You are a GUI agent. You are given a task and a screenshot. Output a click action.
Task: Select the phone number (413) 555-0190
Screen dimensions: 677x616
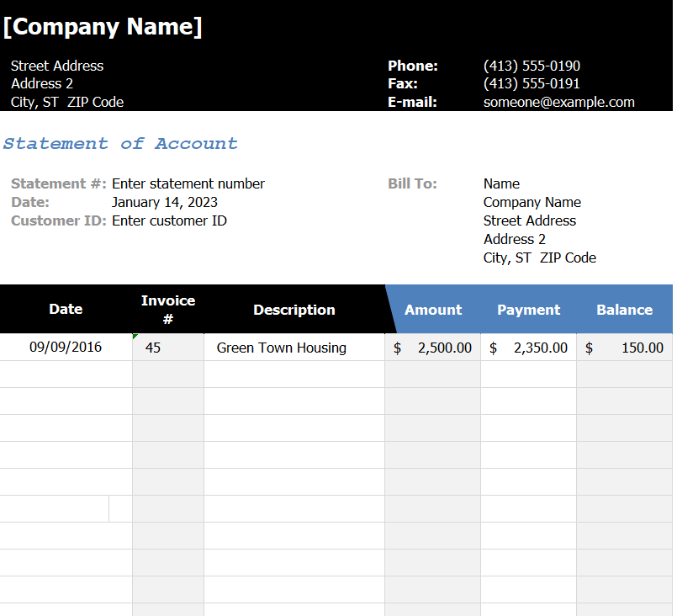pyautogui.click(x=532, y=66)
